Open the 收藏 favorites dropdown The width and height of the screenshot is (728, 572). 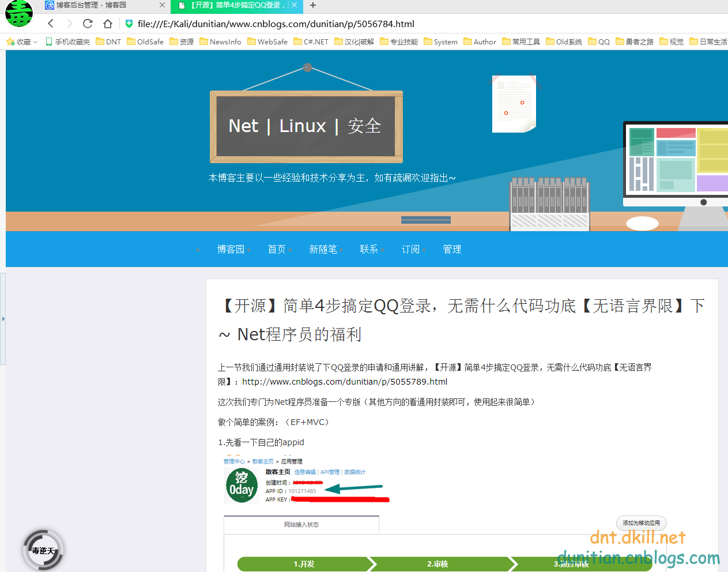click(x=22, y=42)
